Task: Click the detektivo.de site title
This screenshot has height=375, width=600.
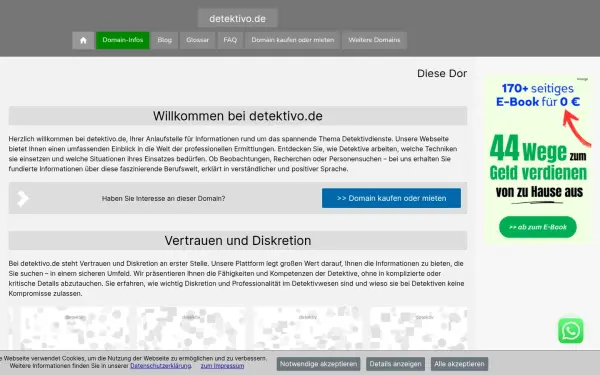Action: [x=237, y=18]
